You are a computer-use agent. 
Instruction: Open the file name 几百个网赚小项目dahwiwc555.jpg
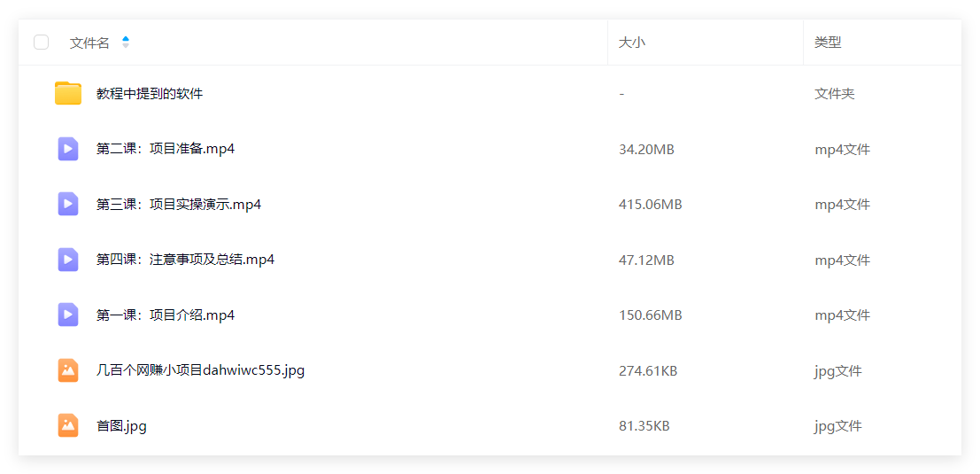pyautogui.click(x=201, y=370)
